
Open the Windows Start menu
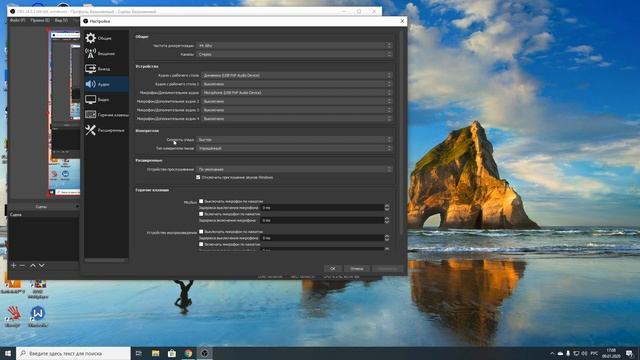click(x=8, y=353)
